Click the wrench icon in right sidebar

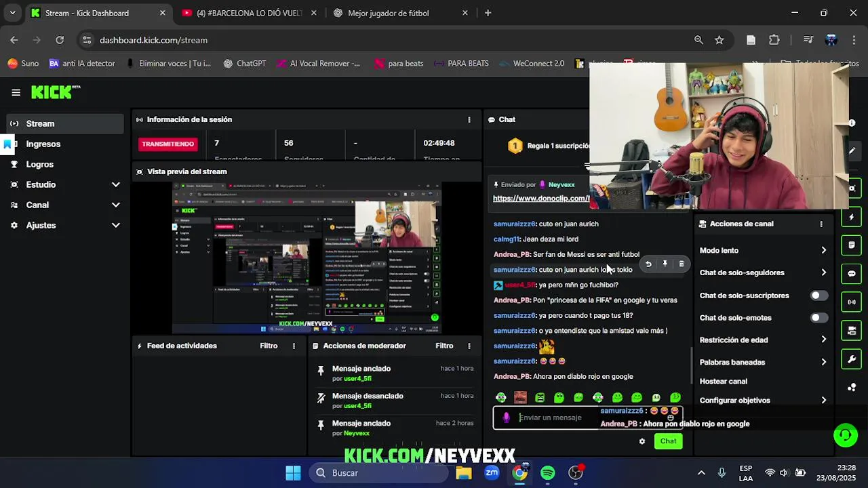click(x=852, y=359)
